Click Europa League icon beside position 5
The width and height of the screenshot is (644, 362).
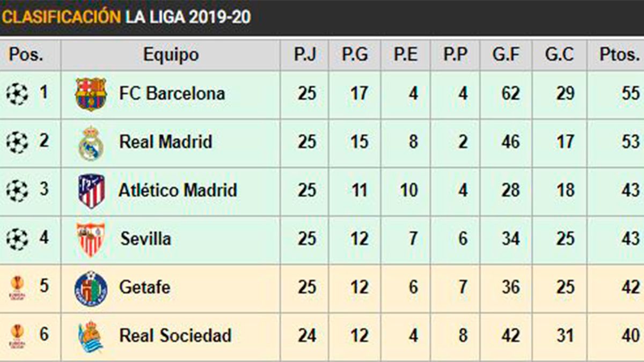[17, 288]
